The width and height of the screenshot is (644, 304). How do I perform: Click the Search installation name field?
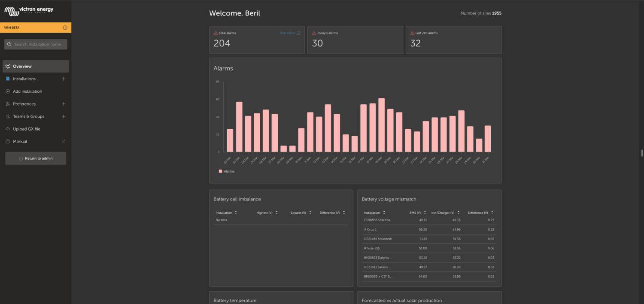(36, 44)
